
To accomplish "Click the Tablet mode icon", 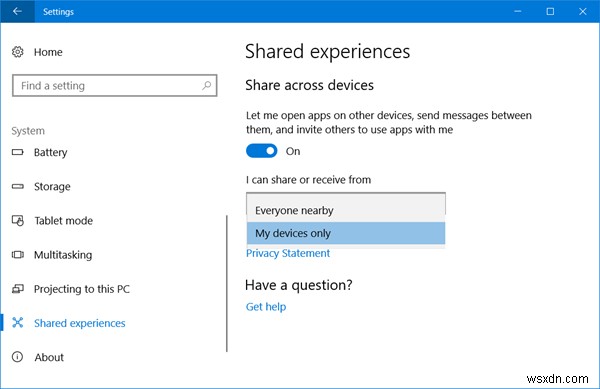I will coord(18,220).
